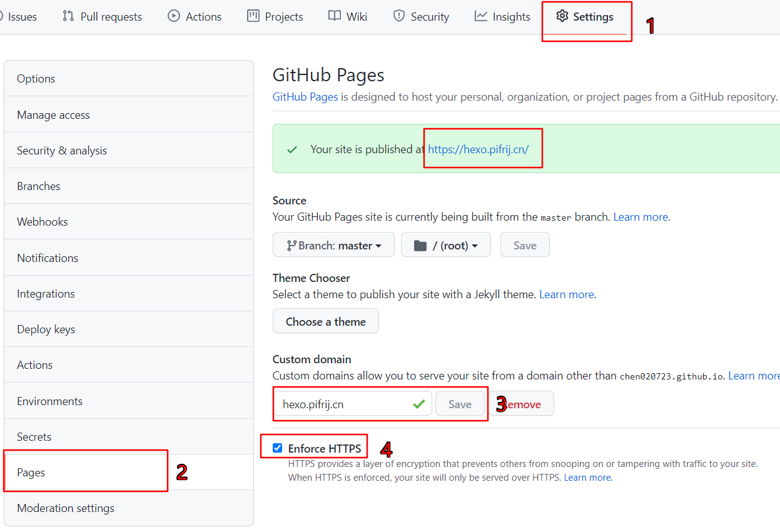Click the folder icon in root dropdown
This screenshot has height=532, width=780.
[x=420, y=246]
